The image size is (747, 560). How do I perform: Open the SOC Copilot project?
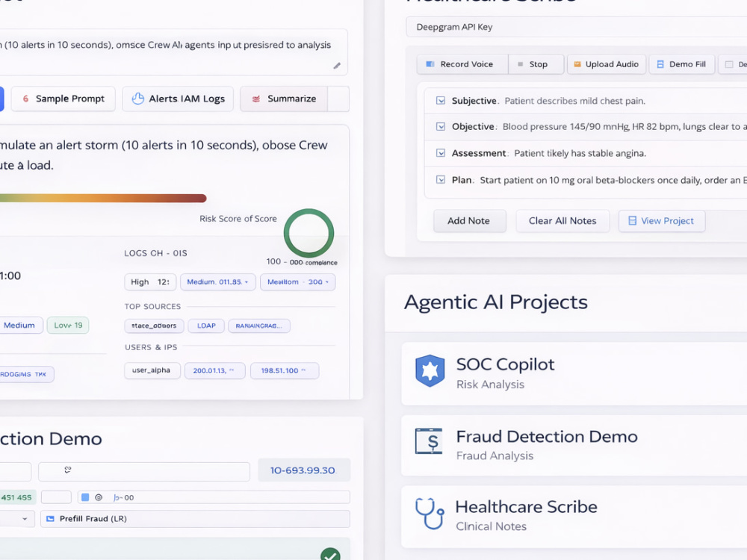pos(574,373)
